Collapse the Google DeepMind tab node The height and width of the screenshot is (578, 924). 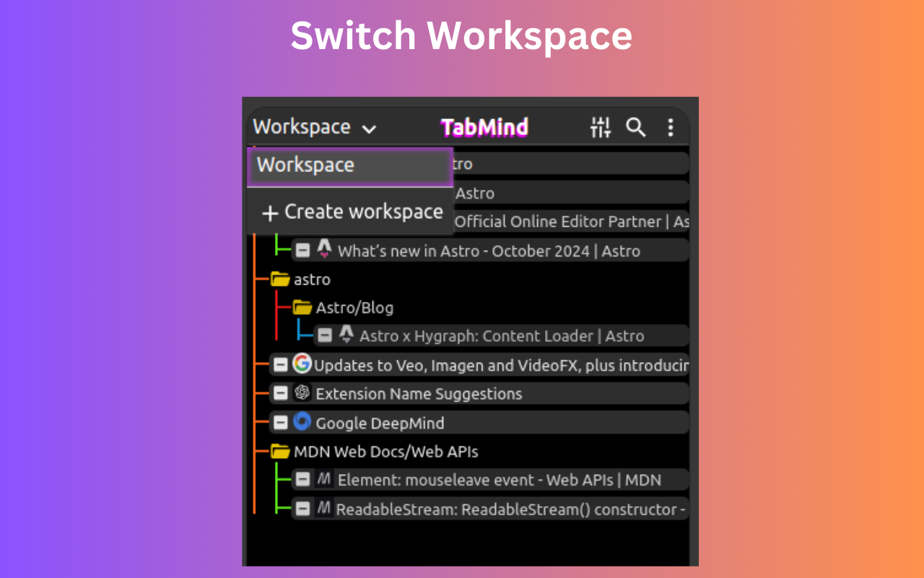coord(281,422)
